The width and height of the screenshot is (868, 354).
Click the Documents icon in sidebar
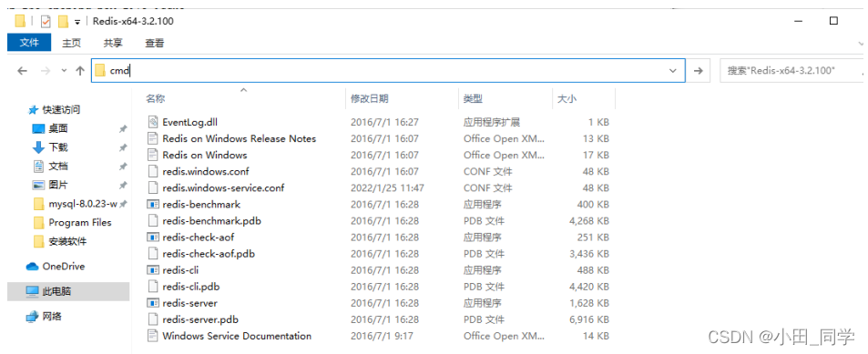tap(38, 166)
